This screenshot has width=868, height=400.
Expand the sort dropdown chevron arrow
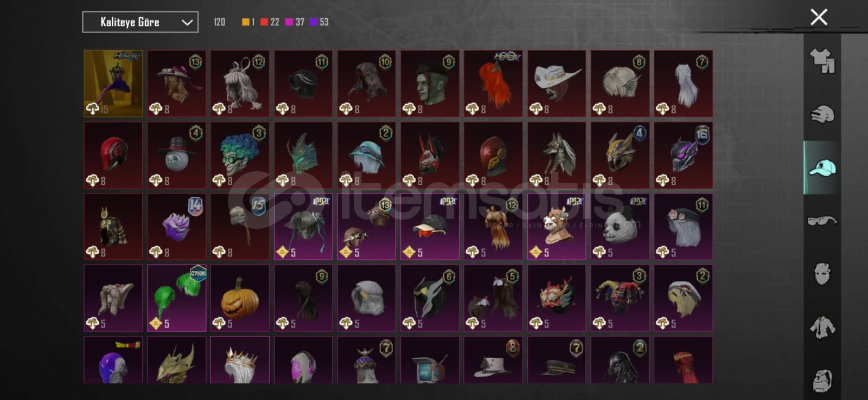pos(187,22)
